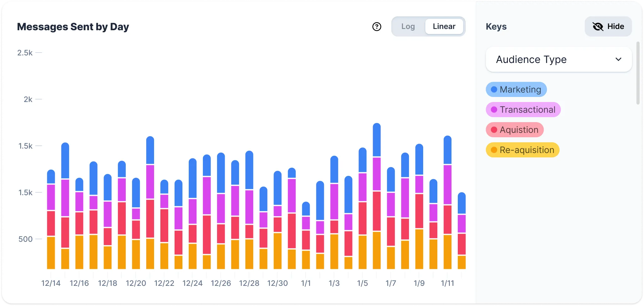Click the 12/24 x-axis date label
The width and height of the screenshot is (644, 306).
pos(192,283)
